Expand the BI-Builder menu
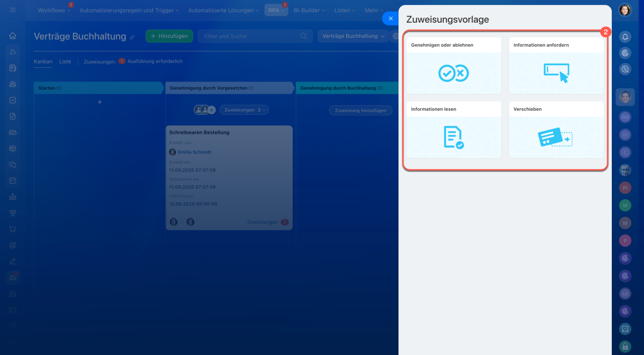The height and width of the screenshot is (355, 644). (x=309, y=10)
